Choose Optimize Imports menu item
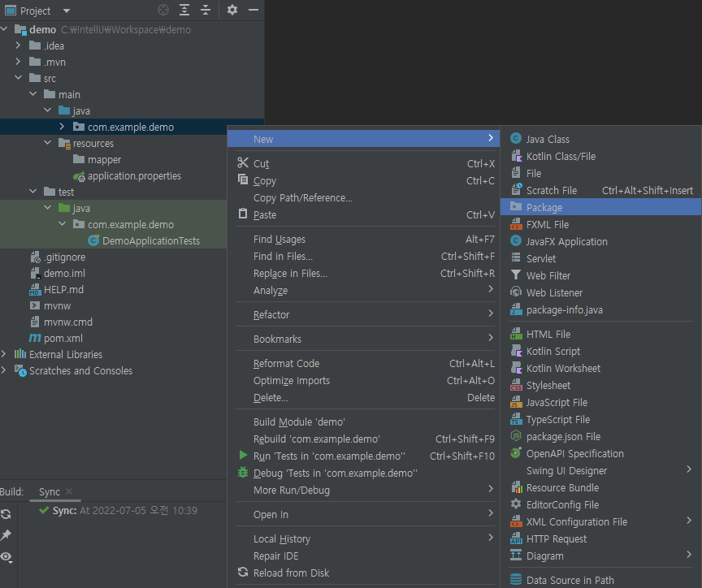 click(x=292, y=380)
